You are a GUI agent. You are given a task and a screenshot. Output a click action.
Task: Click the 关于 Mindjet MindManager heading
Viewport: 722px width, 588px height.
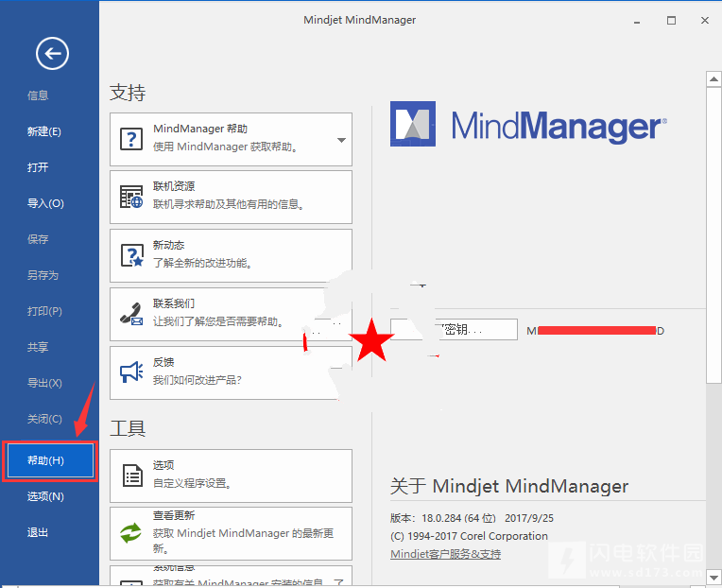(x=509, y=486)
